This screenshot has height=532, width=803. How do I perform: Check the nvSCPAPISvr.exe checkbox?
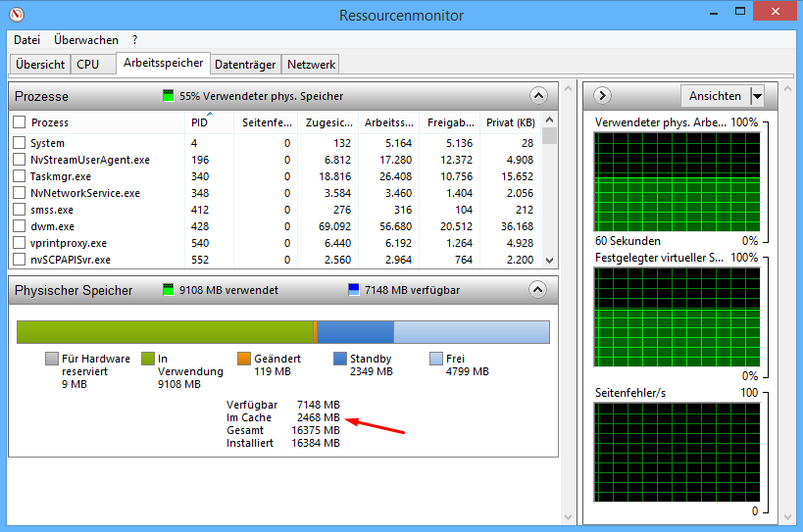(x=19, y=260)
